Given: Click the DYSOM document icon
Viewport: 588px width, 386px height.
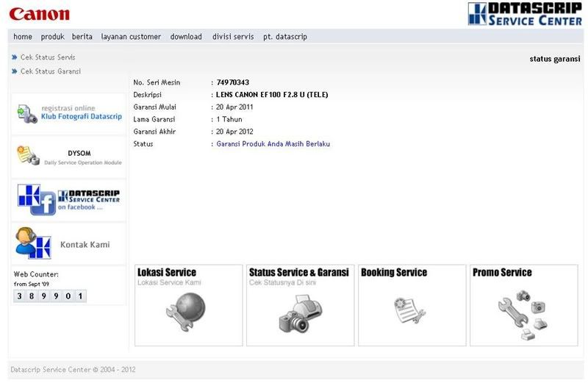Looking at the screenshot, I should coord(28,155).
